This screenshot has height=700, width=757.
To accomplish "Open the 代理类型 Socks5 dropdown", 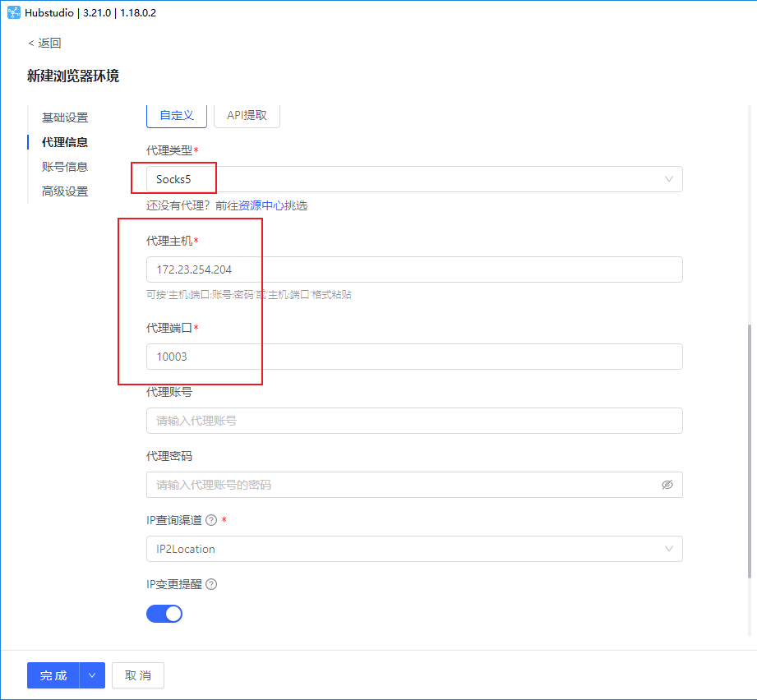I will (411, 178).
